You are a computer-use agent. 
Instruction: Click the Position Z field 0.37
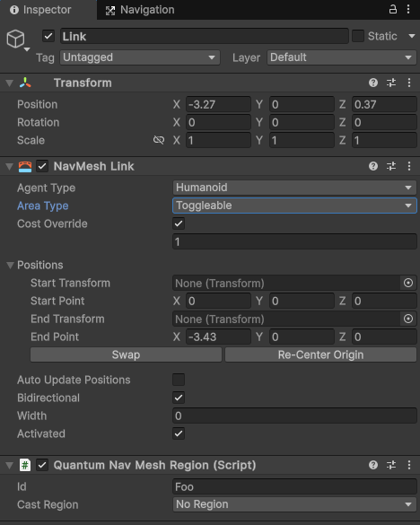384,104
